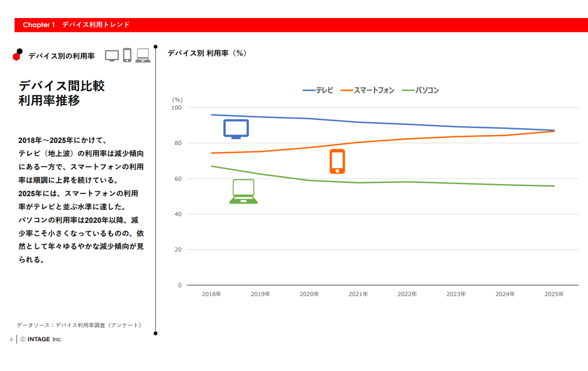The height and width of the screenshot is (371, 588).
Task: Click the データソース footnote text
Action: pyautogui.click(x=79, y=325)
